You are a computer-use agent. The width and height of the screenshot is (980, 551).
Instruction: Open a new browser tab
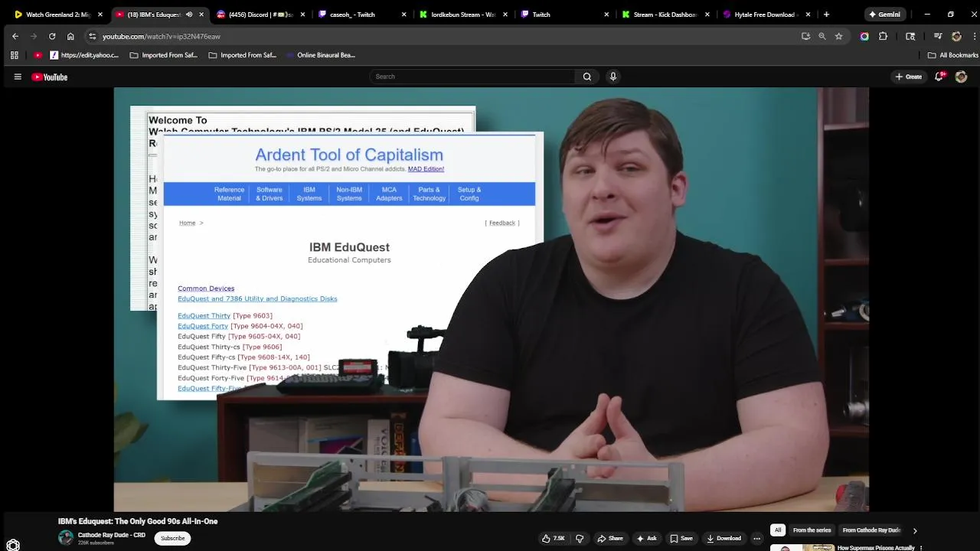tap(826, 14)
